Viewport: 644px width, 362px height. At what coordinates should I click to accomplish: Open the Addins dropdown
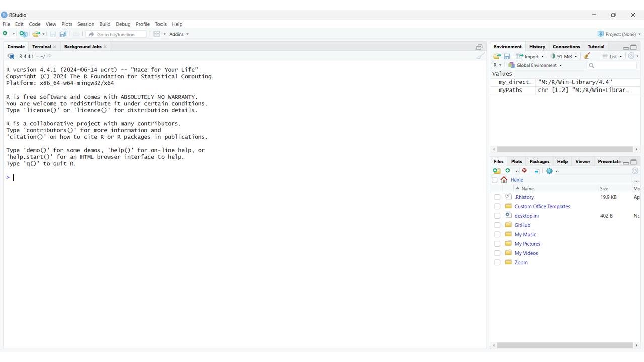click(179, 34)
